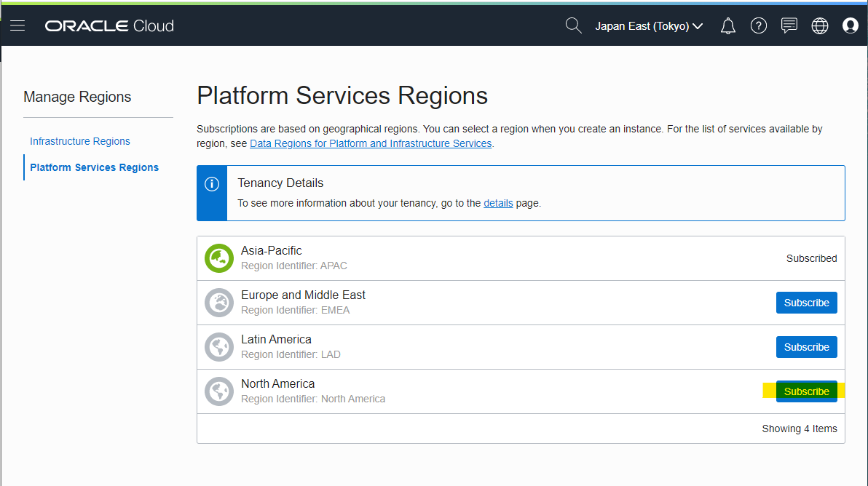The height and width of the screenshot is (486, 868).
Task: Open the help question mark icon
Action: [759, 26]
